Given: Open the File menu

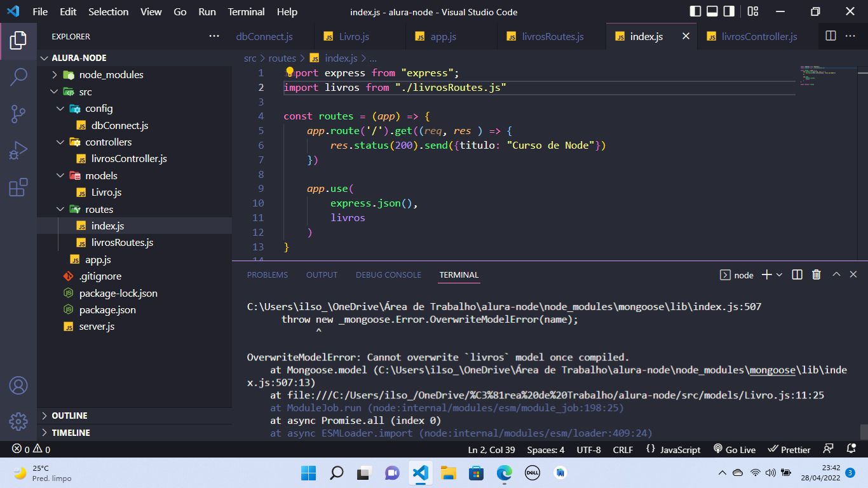Looking at the screenshot, I should pyautogui.click(x=40, y=11).
